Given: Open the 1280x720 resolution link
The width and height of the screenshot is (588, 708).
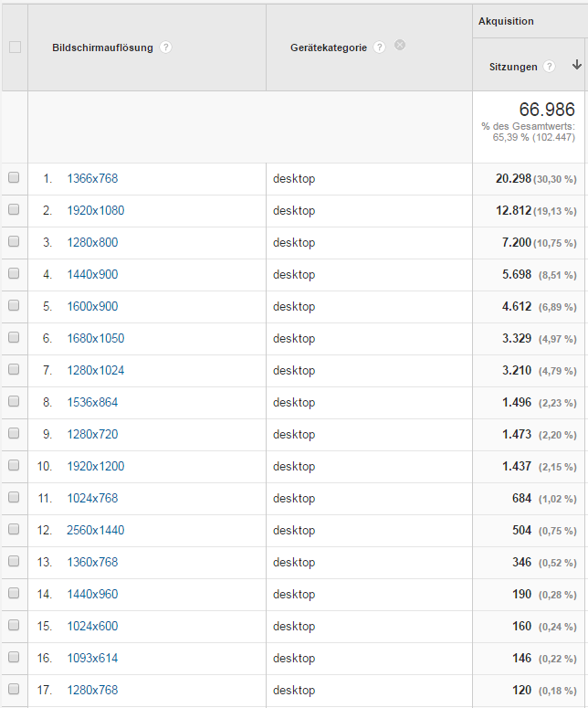Looking at the screenshot, I should (x=92, y=435).
